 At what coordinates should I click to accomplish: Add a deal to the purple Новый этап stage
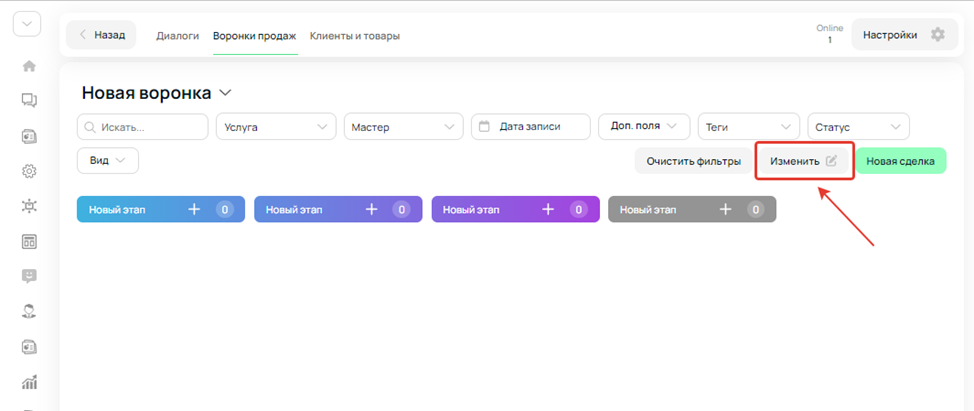(x=548, y=209)
